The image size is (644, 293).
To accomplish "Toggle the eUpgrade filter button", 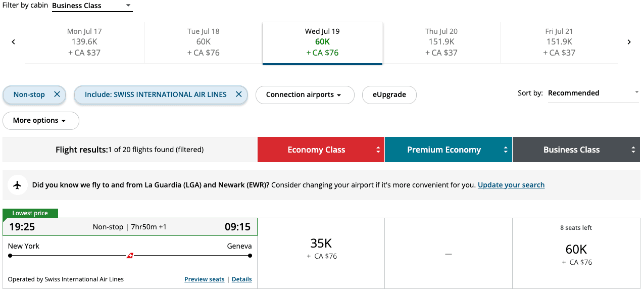I will point(389,95).
